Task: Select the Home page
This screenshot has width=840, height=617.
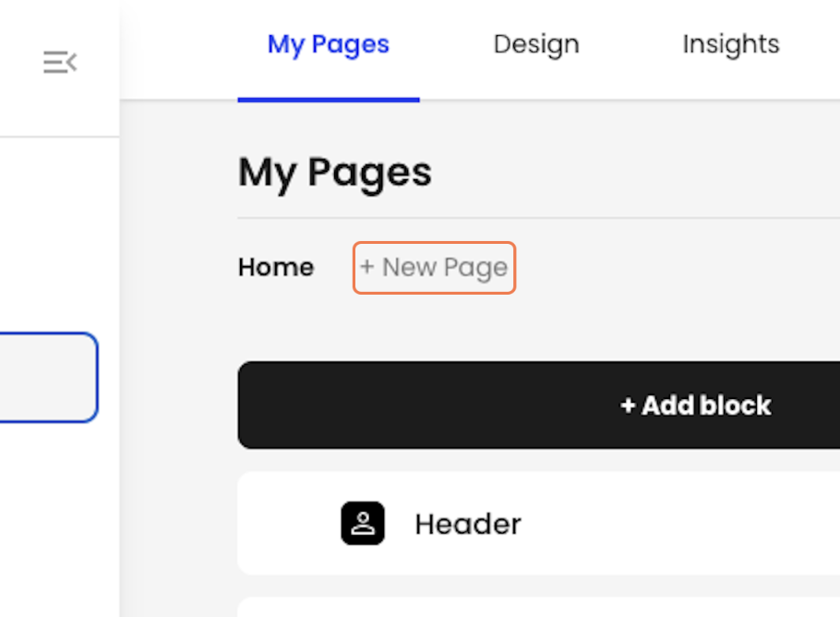Action: (276, 267)
